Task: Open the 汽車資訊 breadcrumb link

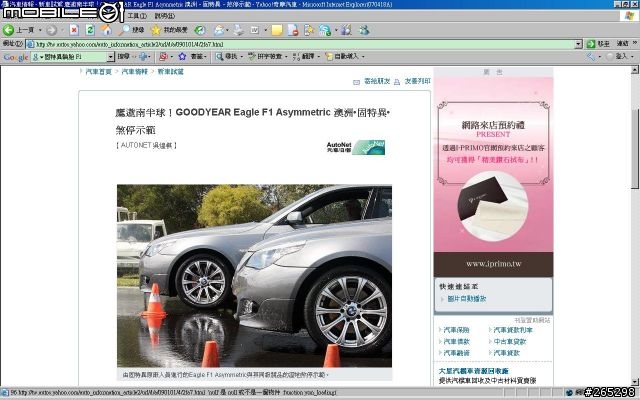Action: (134, 71)
